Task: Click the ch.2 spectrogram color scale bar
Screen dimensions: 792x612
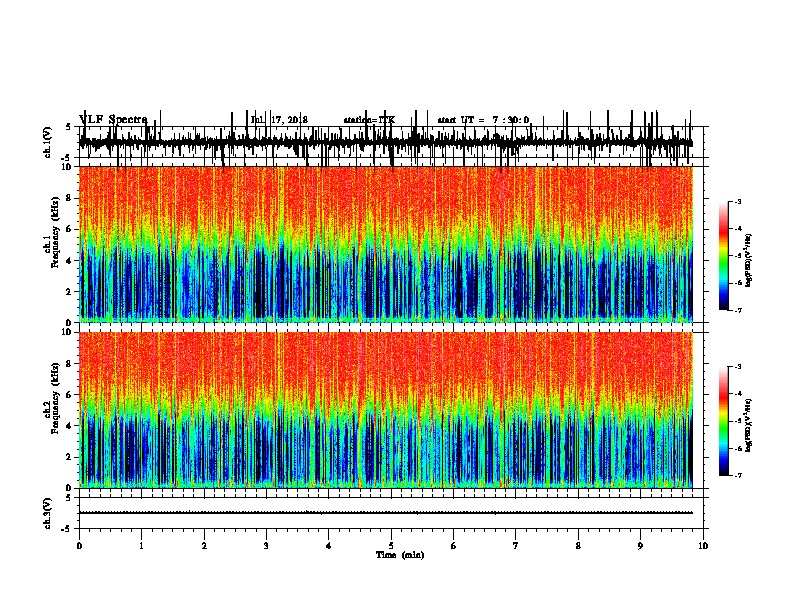Action: (x=724, y=421)
